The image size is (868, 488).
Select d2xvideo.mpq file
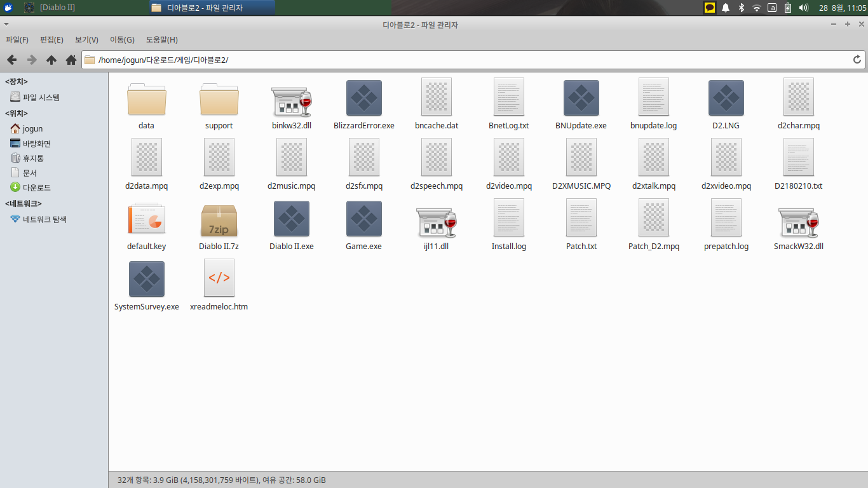(726, 158)
